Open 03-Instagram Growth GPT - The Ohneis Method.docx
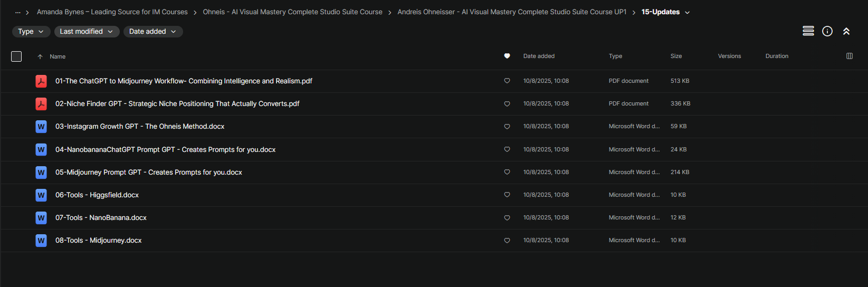This screenshot has width=868, height=287. click(140, 127)
